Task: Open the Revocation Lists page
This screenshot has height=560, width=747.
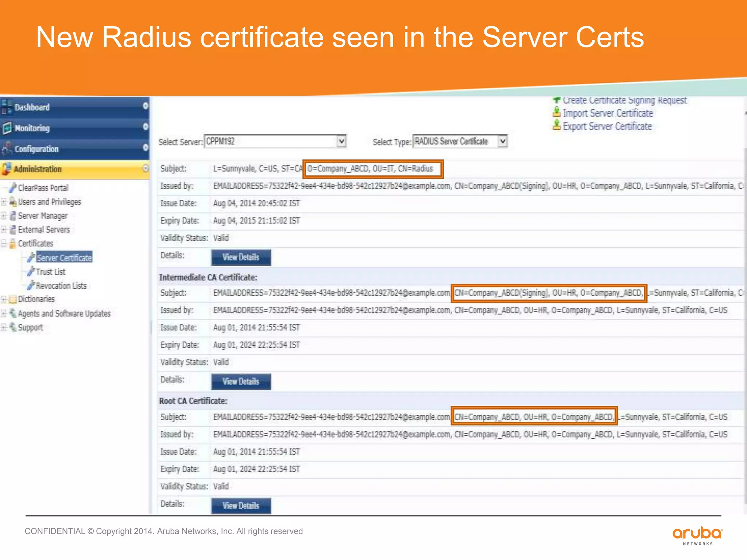Action: click(61, 285)
